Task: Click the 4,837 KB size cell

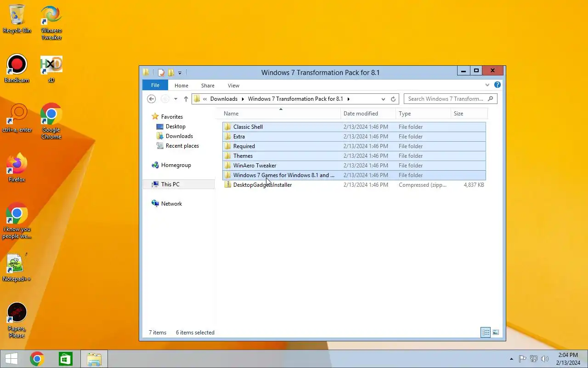Action: pos(474,185)
